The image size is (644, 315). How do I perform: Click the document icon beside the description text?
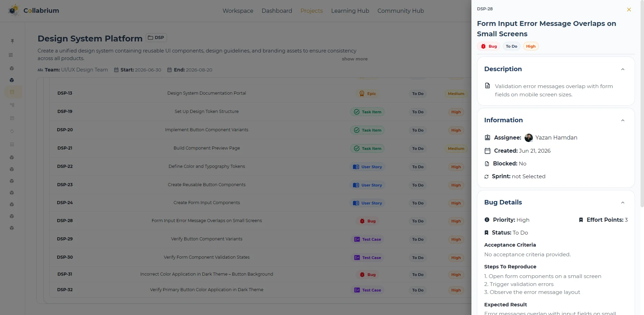[x=488, y=86]
